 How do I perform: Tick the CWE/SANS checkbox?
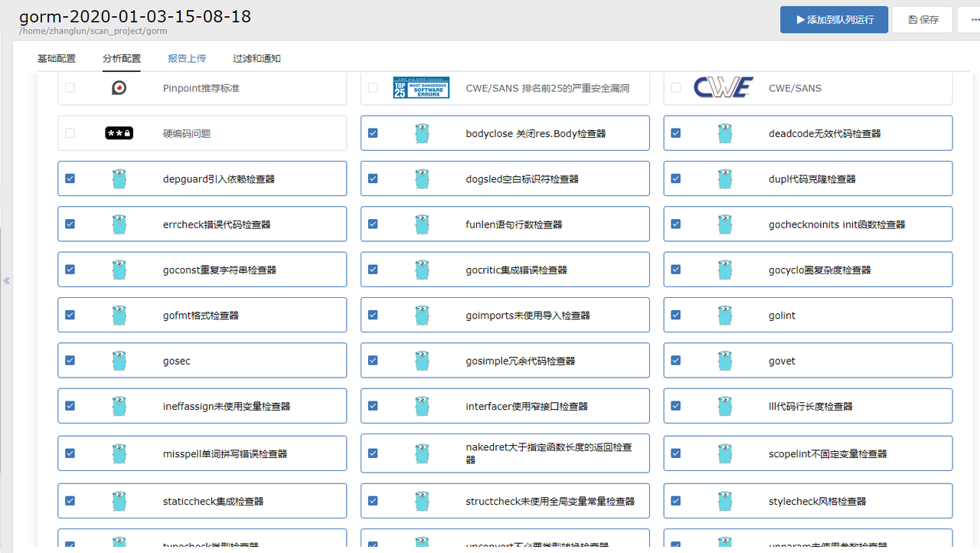[x=675, y=87]
